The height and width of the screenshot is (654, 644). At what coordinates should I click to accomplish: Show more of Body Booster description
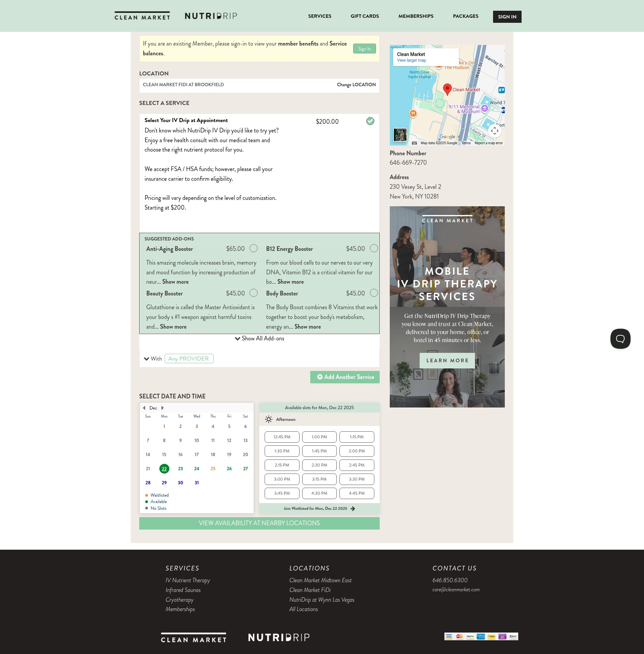click(308, 327)
